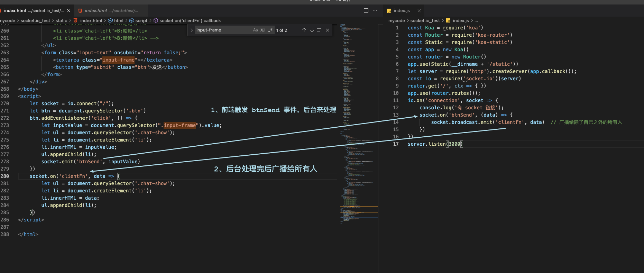Switch to index.js tab in right editor

402,11
